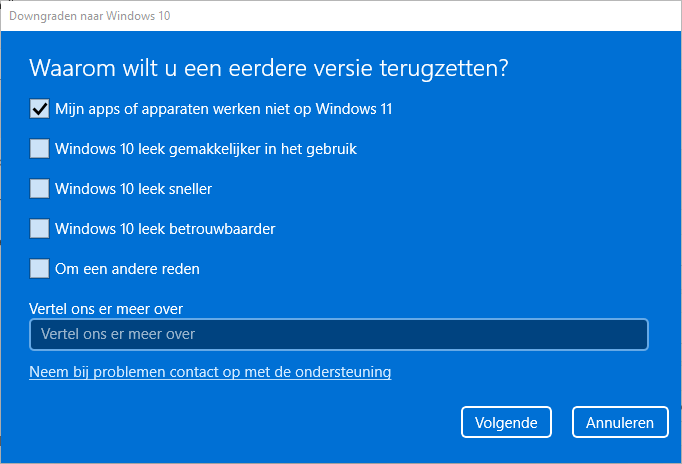Image resolution: width=682 pixels, height=464 pixels.
Task: Open the 'Neem bij problemen contact op' support link
Action: coord(210,372)
